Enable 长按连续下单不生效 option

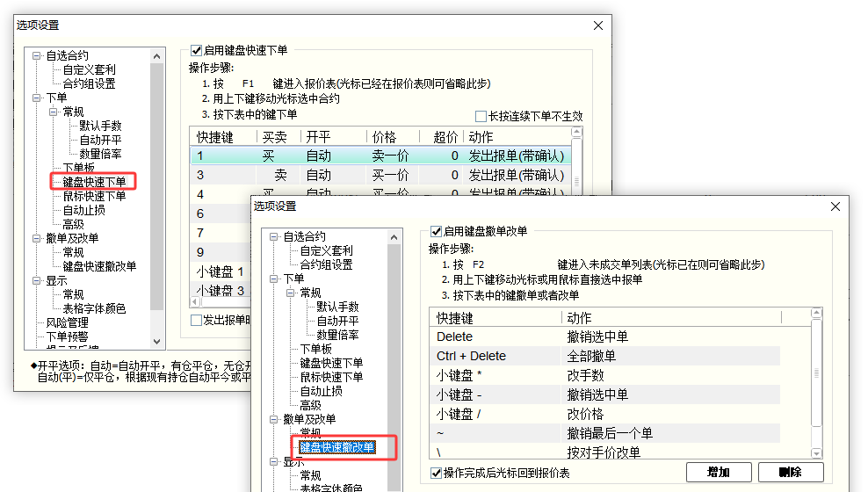tap(481, 116)
